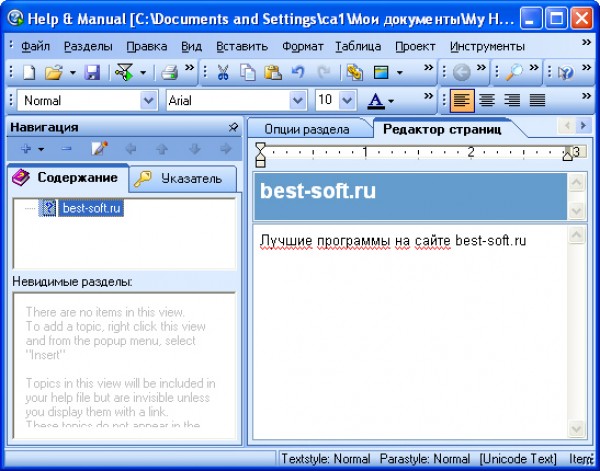The width and height of the screenshot is (600, 471).
Task: Open the Файл menu
Action: tap(36, 46)
